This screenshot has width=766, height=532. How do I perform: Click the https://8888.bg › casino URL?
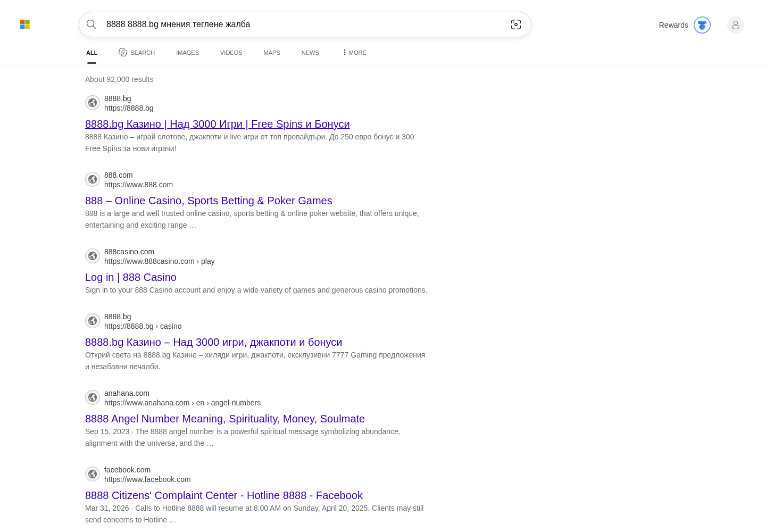(143, 326)
